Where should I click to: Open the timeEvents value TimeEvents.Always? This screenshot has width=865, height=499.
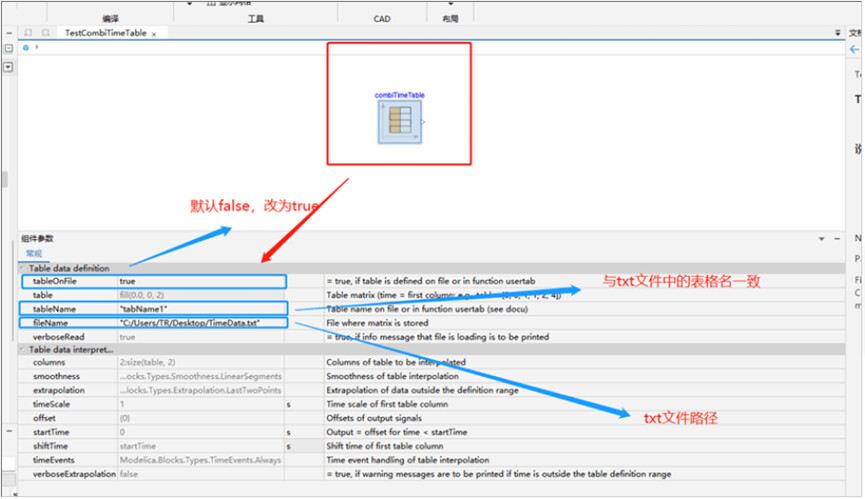point(201,460)
